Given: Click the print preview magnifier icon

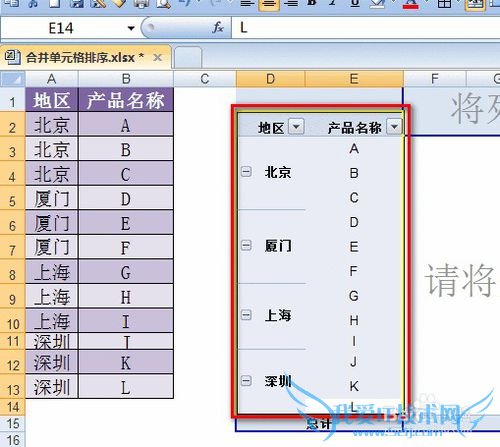Looking at the screenshot, I should [164, 4].
